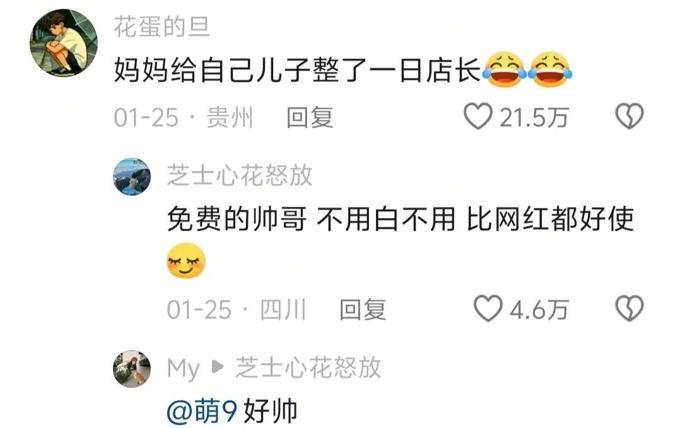Open 芝士心花怒放 avatar image
Screen dimensions: 680x428
point(132,177)
